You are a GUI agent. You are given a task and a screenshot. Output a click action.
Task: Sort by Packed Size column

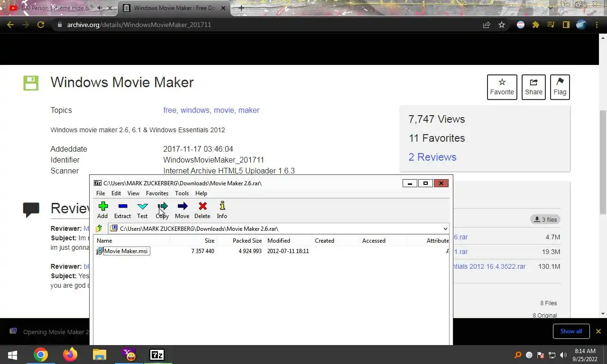coord(241,241)
